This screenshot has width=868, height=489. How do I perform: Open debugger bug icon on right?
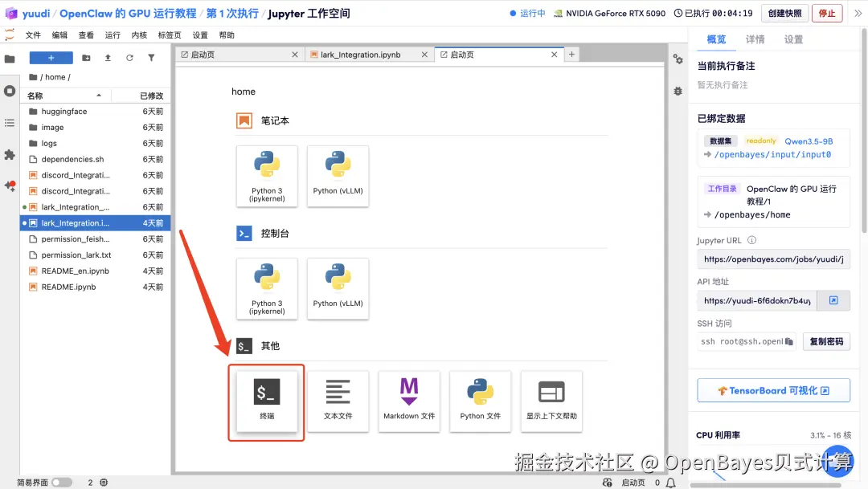[x=678, y=92]
